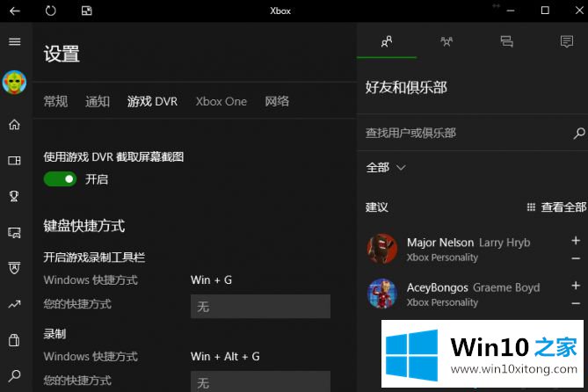Image resolution: width=588 pixels, height=392 pixels.
Task: Switch to parties panel tab icon
Action: (446, 41)
